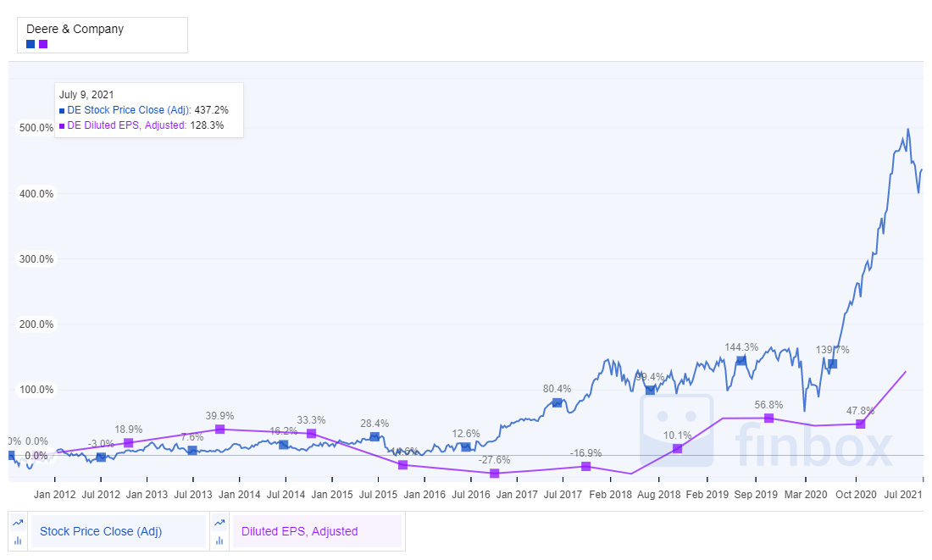Screen dimensions: 932x560
Task: Click the Jul 2016 x-axis label
Action: point(471,495)
